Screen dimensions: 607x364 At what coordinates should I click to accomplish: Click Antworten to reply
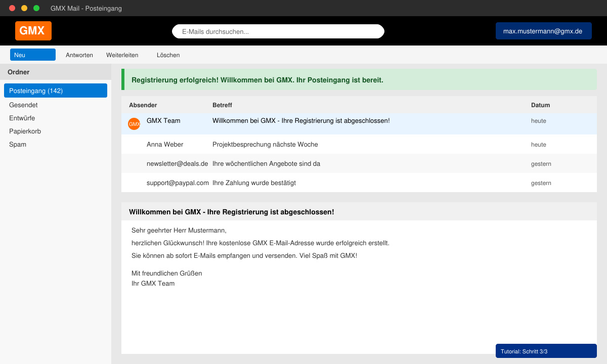[79, 55]
